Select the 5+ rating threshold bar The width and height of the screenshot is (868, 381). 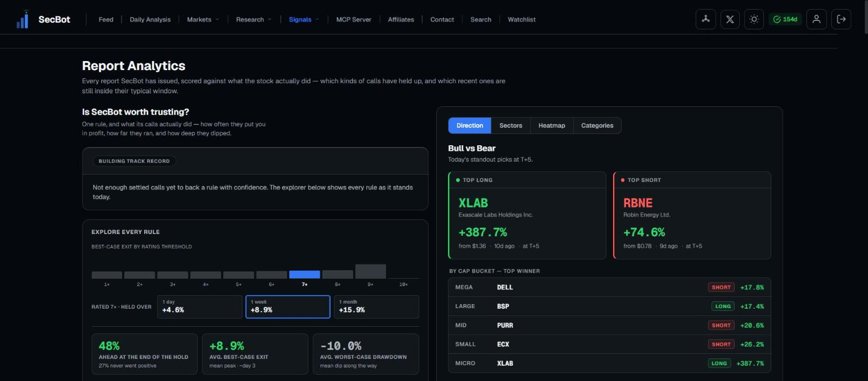pos(238,275)
